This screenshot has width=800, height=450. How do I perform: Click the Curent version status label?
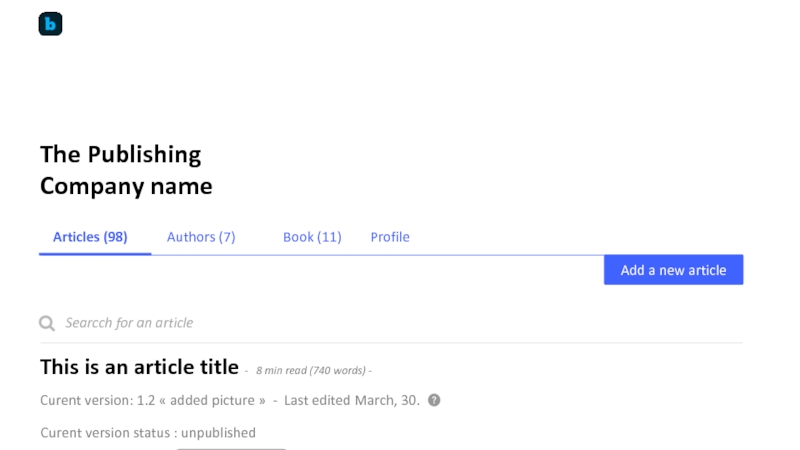(x=108, y=433)
